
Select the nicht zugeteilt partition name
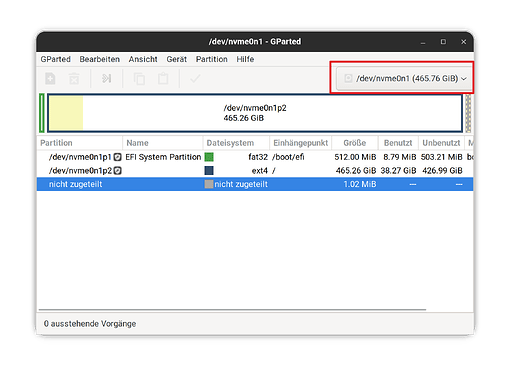[75, 184]
